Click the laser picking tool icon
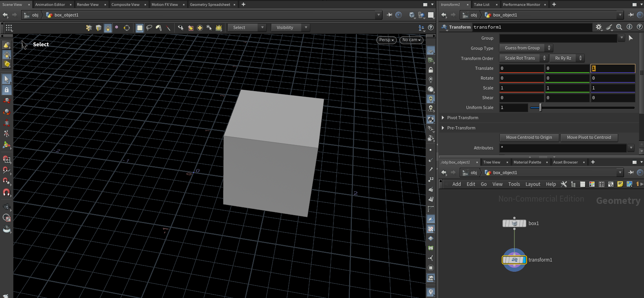The height and width of the screenshot is (298, 644). (x=168, y=27)
